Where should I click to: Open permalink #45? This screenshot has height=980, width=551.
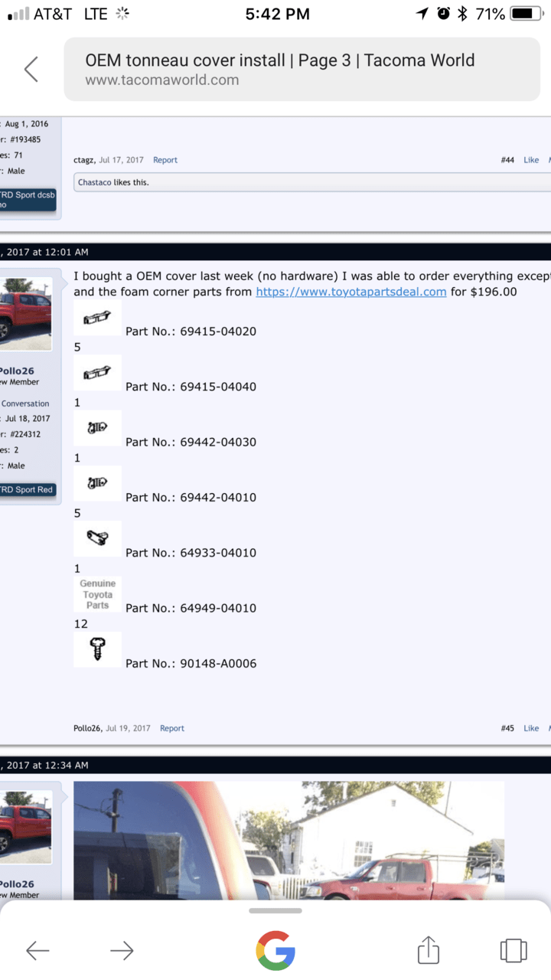507,728
